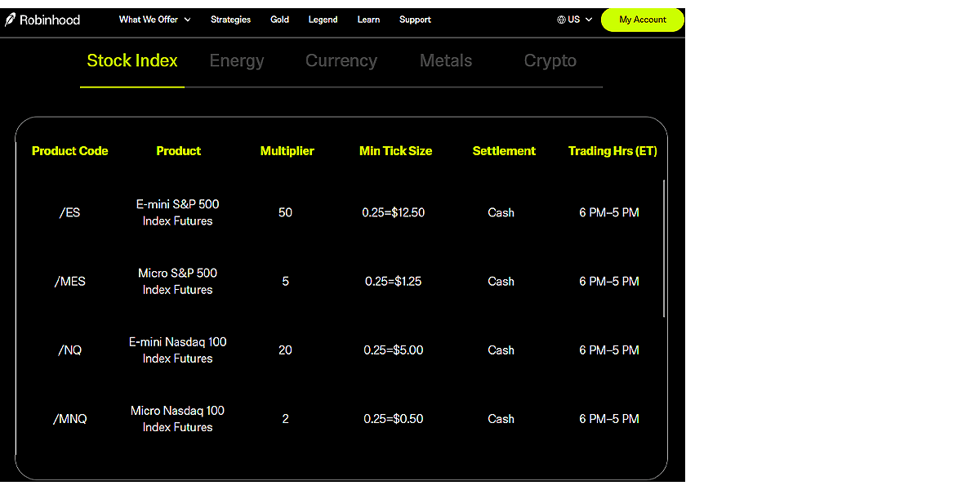Click the Product column header

(x=178, y=151)
